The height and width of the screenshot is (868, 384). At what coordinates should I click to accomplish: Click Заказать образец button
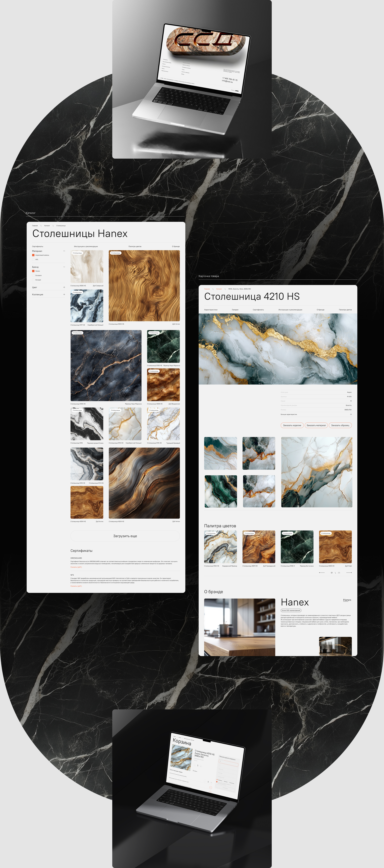(x=340, y=425)
